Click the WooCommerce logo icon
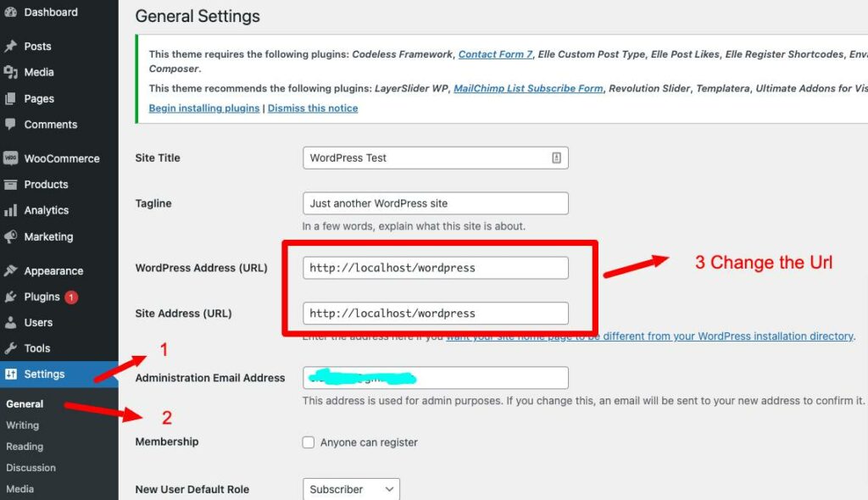The height and width of the screenshot is (500, 868). (10, 158)
